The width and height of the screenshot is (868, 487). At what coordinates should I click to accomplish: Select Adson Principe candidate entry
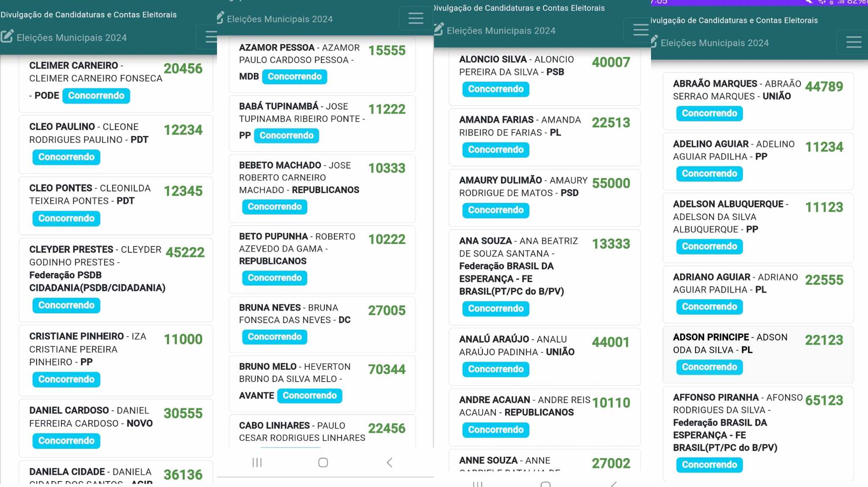click(x=711, y=337)
